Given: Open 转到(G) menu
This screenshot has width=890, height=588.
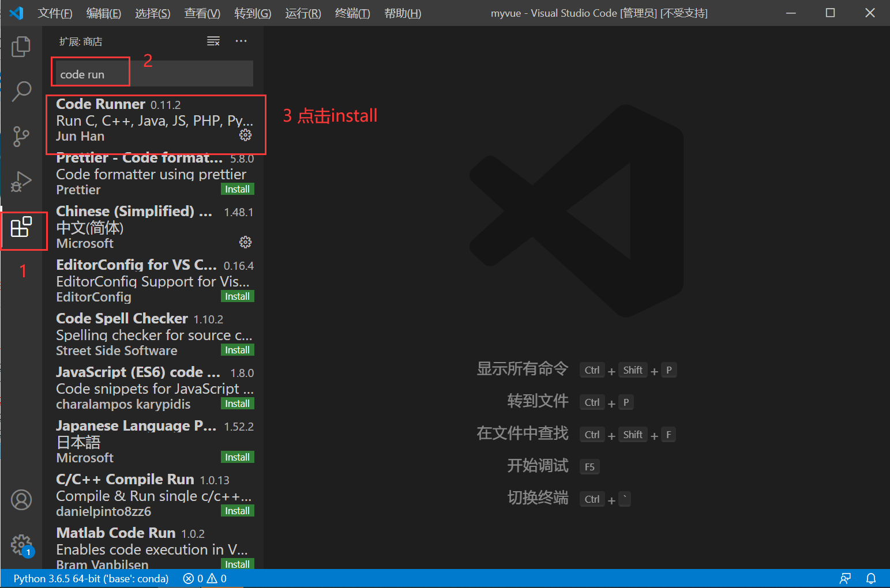Looking at the screenshot, I should [x=253, y=13].
